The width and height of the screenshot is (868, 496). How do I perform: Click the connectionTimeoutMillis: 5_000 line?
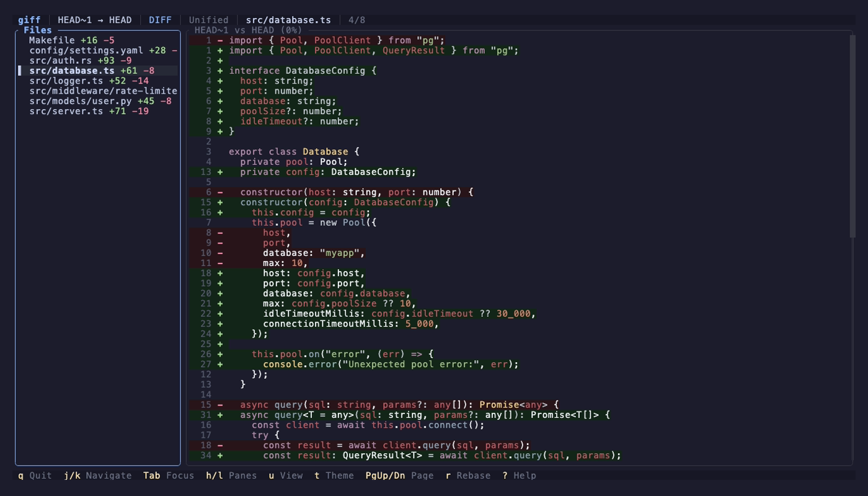(x=351, y=324)
